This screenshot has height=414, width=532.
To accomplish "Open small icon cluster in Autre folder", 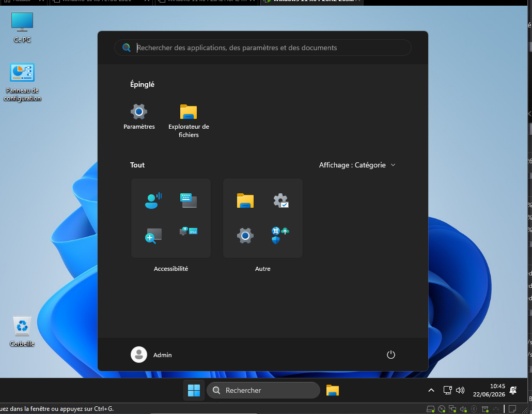I will 280,235.
